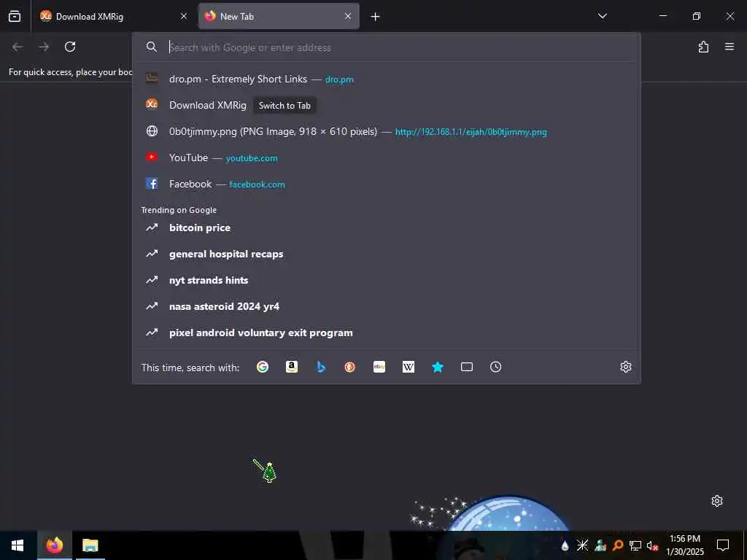This screenshot has width=747, height=560.
Task: Go back one page
Action: click(x=18, y=47)
